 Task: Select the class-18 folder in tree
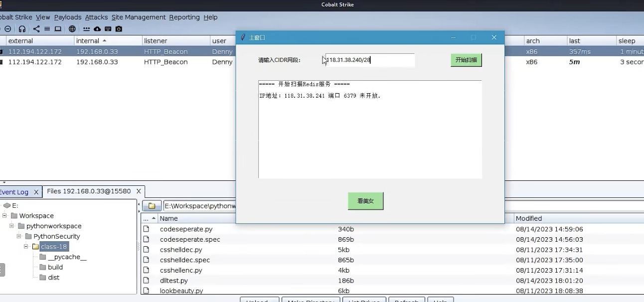54,247
